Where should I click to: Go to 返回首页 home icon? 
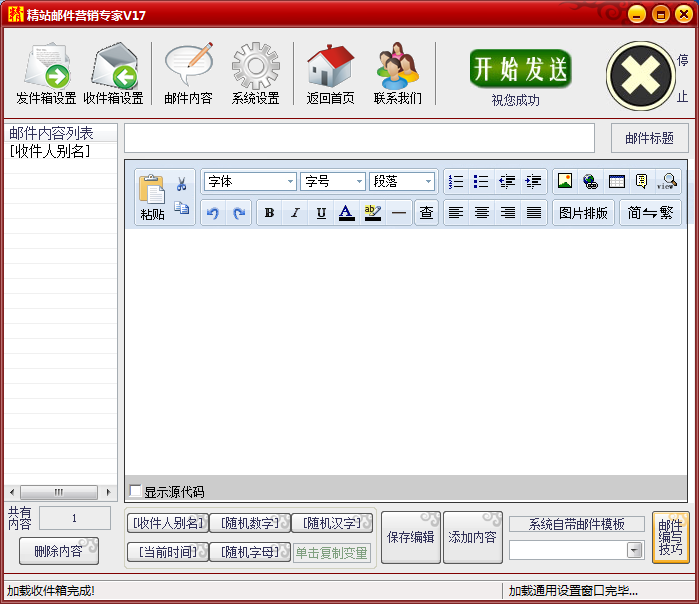(330, 74)
